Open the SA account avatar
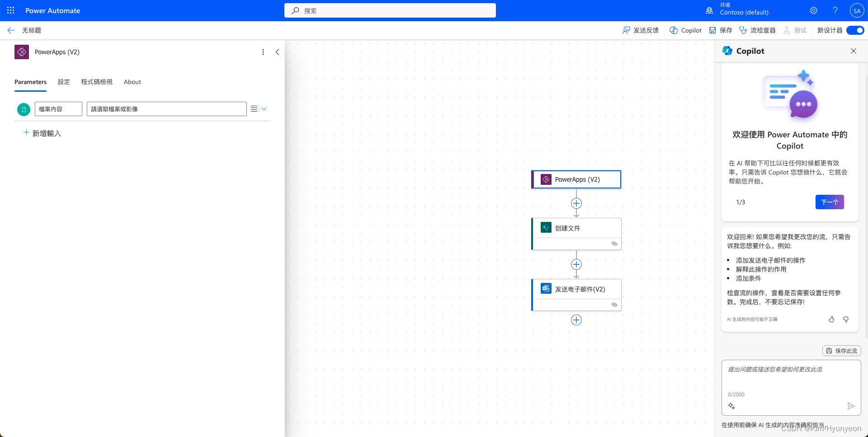868x437 pixels. pos(857,11)
